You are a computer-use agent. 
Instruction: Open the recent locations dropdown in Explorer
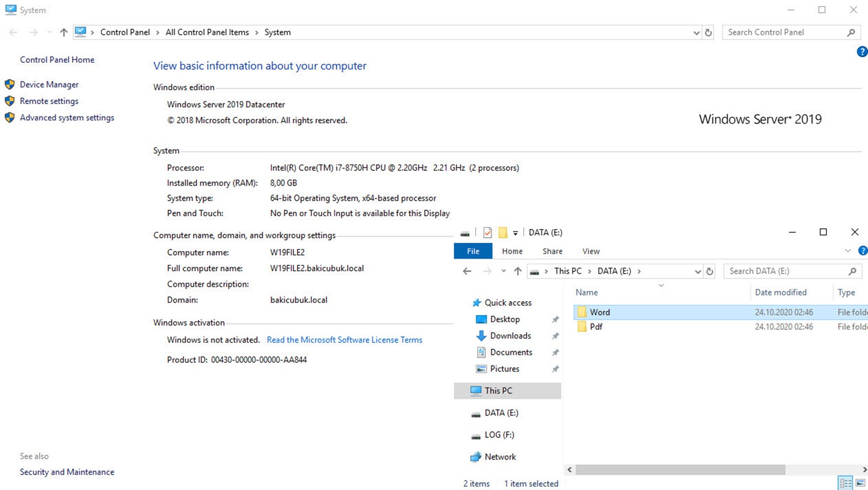pyautogui.click(x=503, y=271)
